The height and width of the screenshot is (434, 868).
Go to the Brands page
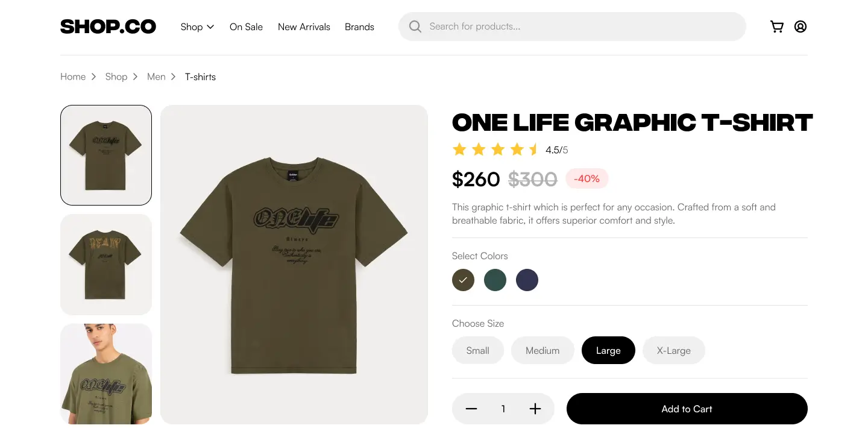tap(359, 27)
